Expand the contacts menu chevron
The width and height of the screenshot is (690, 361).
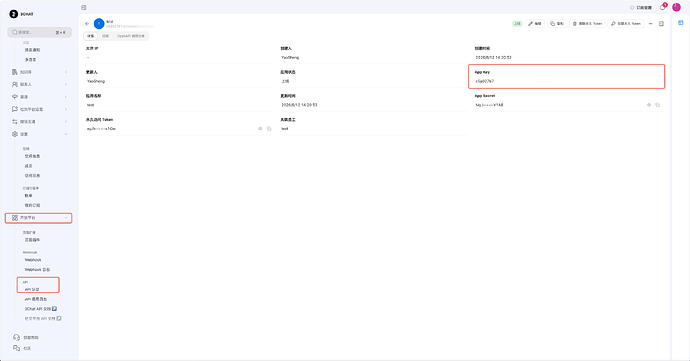66,84
